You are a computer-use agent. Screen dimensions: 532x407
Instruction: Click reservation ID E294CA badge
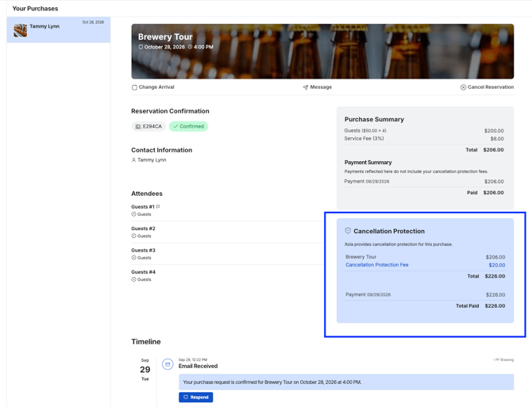click(x=148, y=126)
